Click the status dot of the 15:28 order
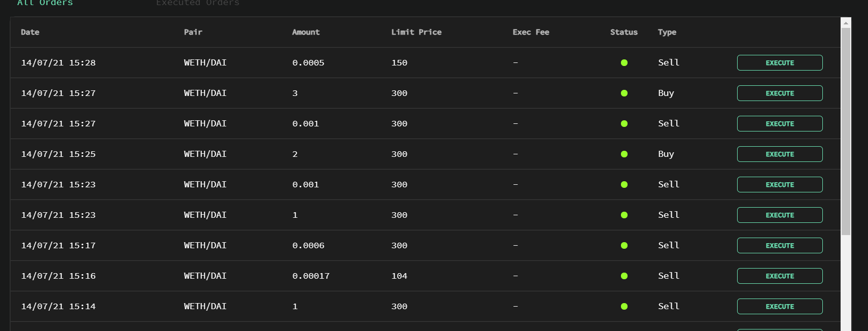The width and height of the screenshot is (868, 331). tap(624, 63)
